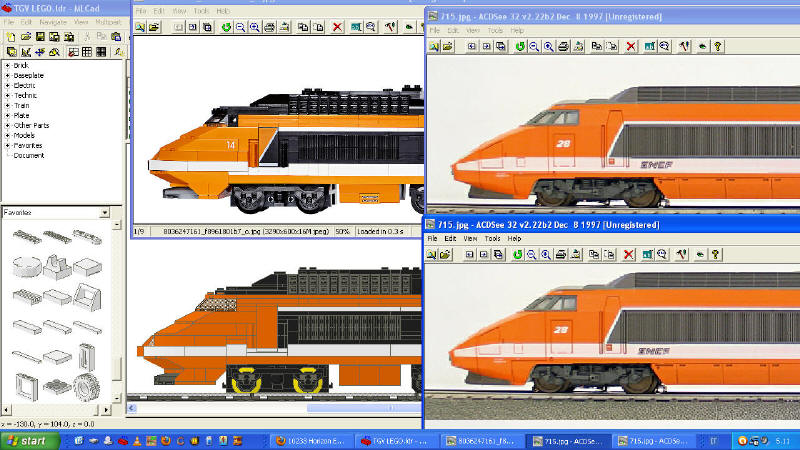Click Zoom In in bottom-right ACDSee window

(546, 255)
